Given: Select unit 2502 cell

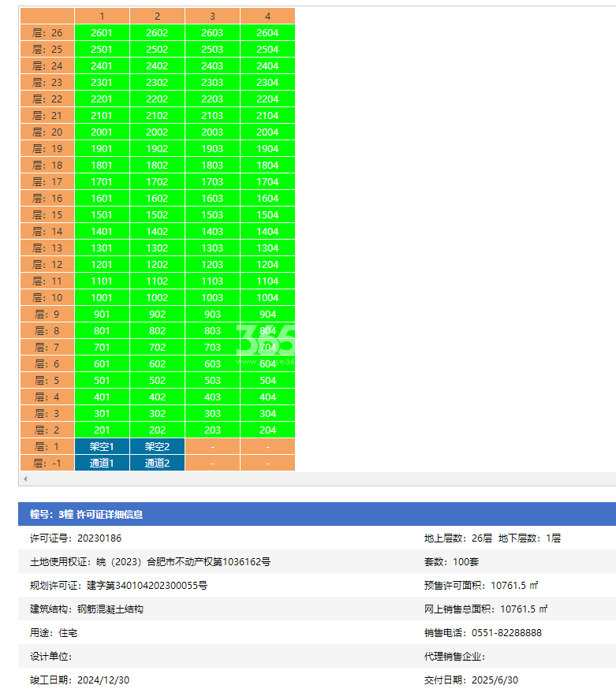Looking at the screenshot, I should pyautogui.click(x=158, y=49).
